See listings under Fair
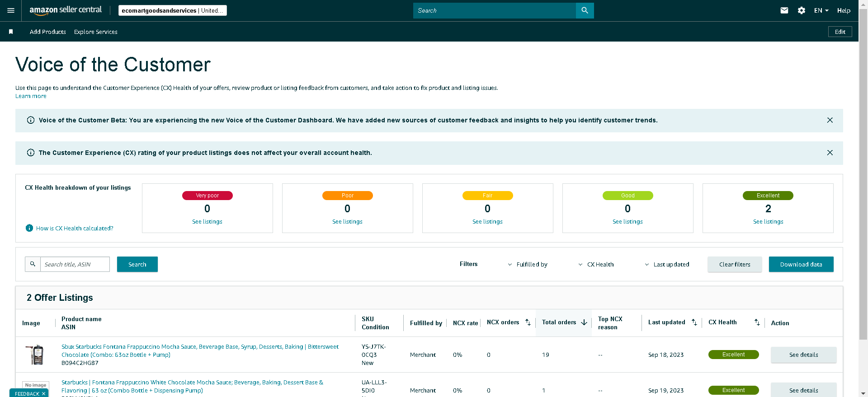868x397 pixels. tap(487, 221)
